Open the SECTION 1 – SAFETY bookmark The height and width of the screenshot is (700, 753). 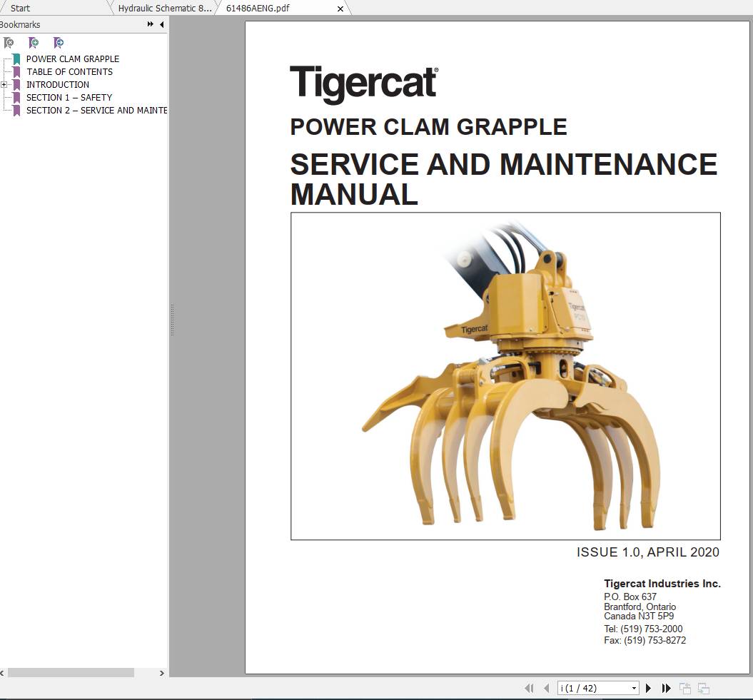click(69, 97)
